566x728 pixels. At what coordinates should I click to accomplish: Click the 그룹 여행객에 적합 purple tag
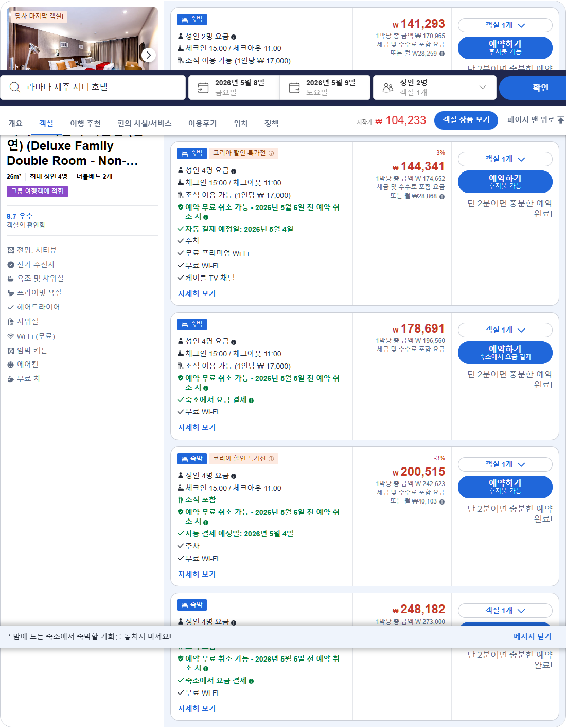click(37, 192)
